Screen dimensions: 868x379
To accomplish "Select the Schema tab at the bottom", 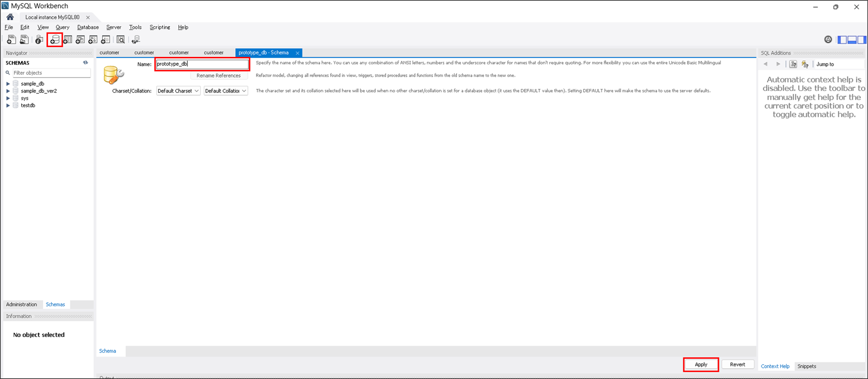I will point(107,351).
